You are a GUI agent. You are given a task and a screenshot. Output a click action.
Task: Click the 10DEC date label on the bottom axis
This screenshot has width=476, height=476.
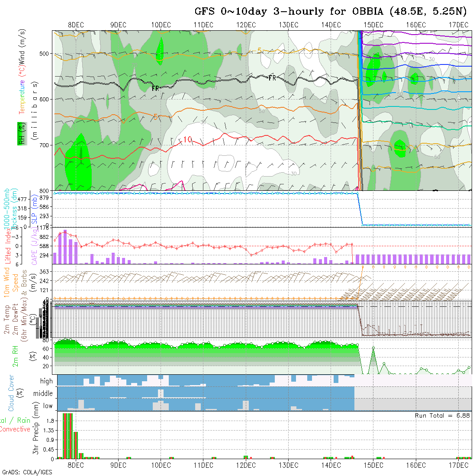[x=161, y=465]
